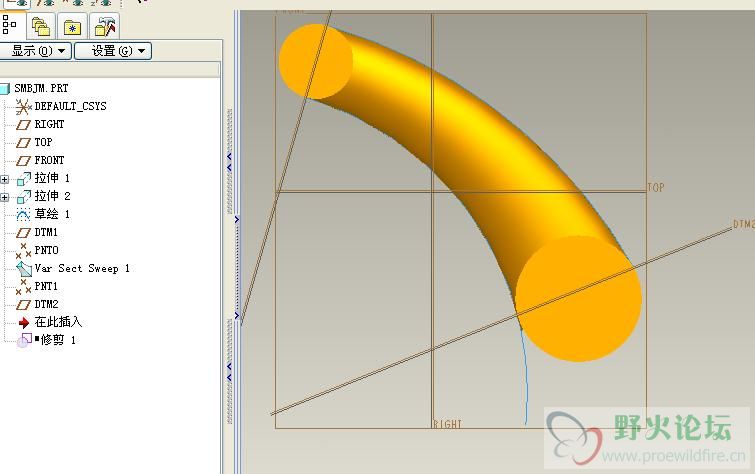Select SMBJM.PRT root node
The image size is (755, 474).
click(41, 88)
